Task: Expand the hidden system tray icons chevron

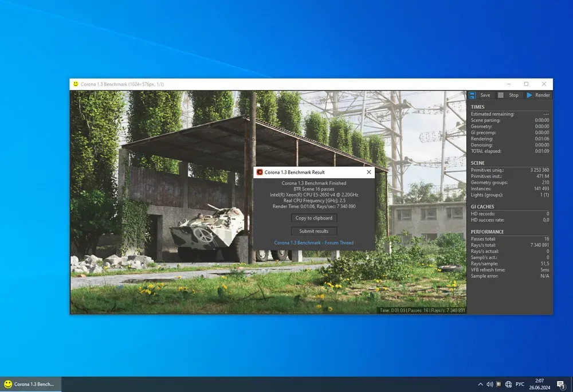Action: click(x=480, y=384)
